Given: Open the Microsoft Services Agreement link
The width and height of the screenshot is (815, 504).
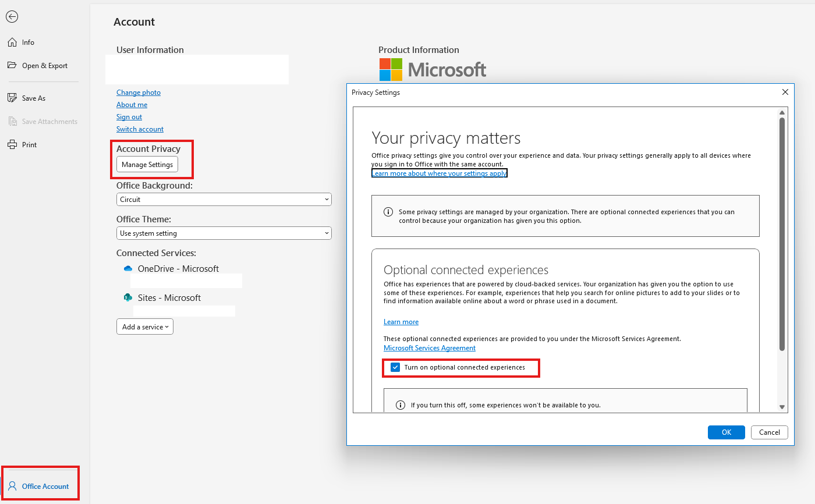Looking at the screenshot, I should point(430,348).
